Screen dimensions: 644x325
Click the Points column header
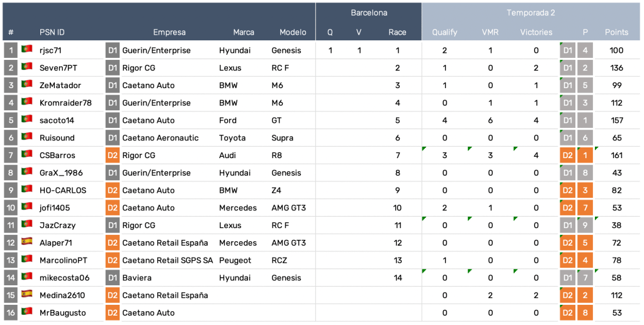tap(616, 32)
